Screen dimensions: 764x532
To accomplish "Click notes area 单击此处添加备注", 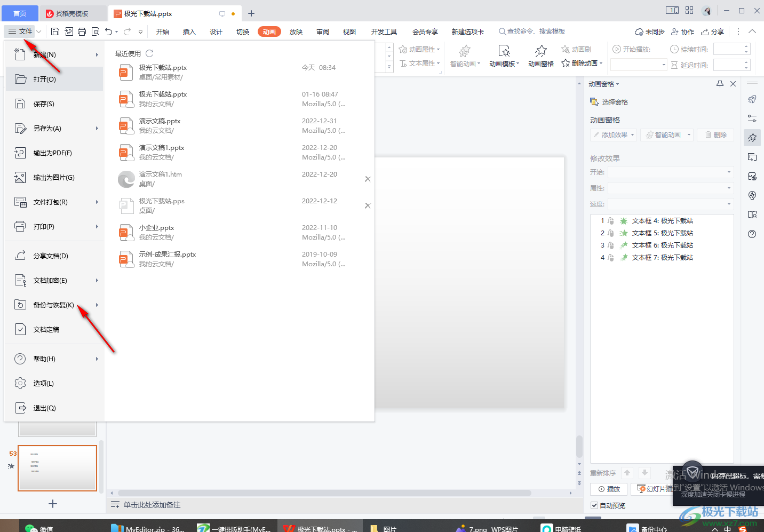I will click(x=152, y=505).
